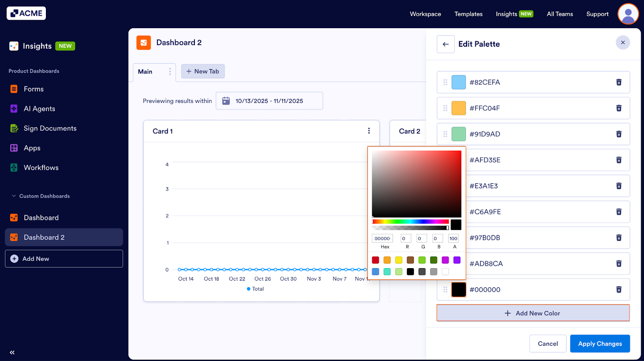Screen dimensions: 644x361
Task: Remove the #91D9AD color with its trash icon
Action: [619, 134]
